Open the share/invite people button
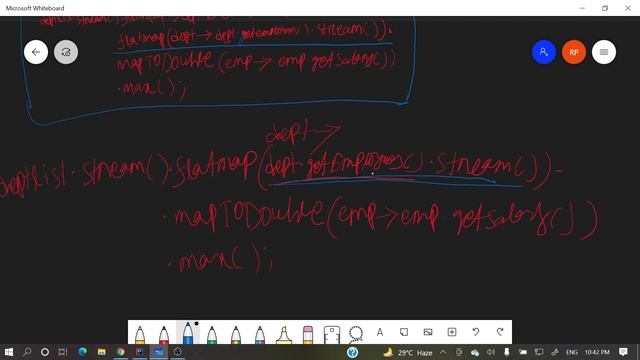This screenshot has width=640, height=360. [544, 52]
